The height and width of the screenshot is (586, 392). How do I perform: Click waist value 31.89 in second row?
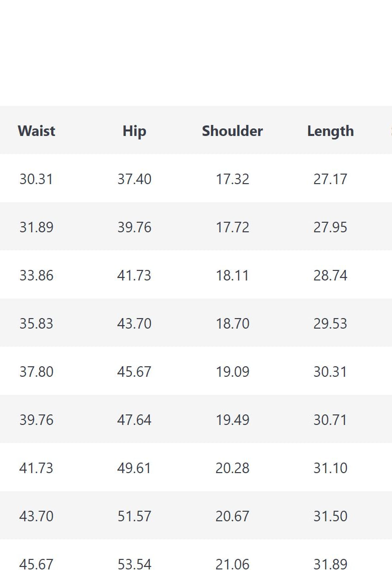coord(36,227)
